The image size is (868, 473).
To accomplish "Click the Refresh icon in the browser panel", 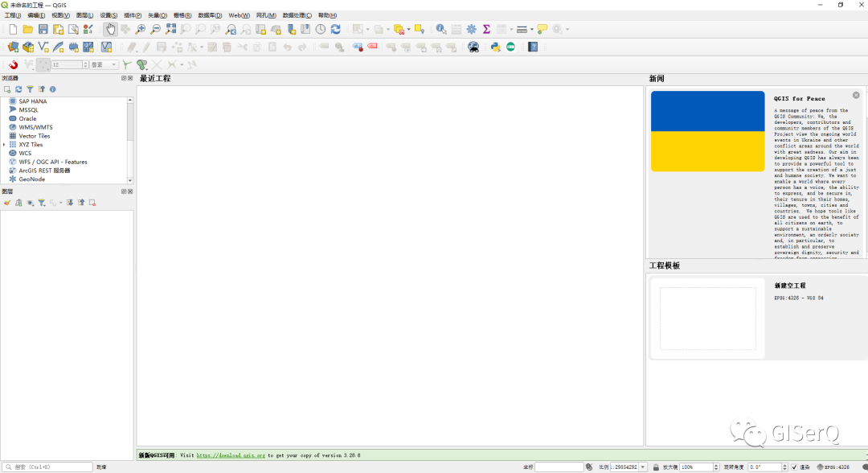I will 18,89.
